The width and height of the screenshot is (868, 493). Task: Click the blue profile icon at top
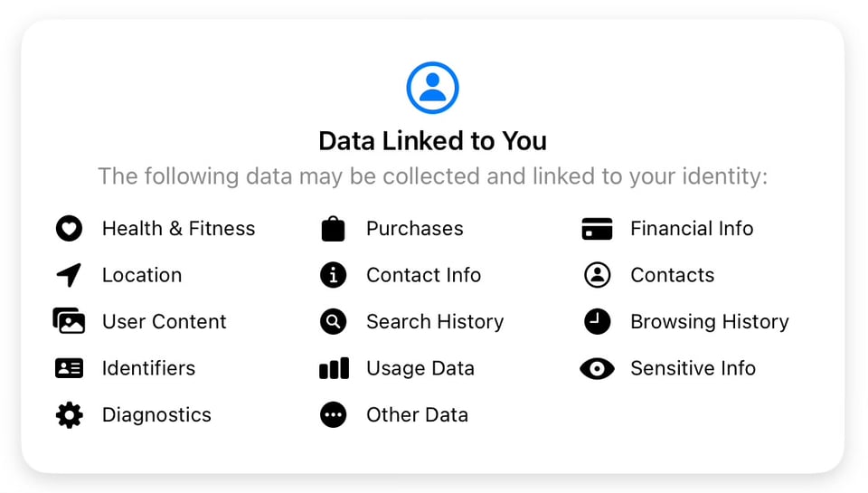(432, 88)
